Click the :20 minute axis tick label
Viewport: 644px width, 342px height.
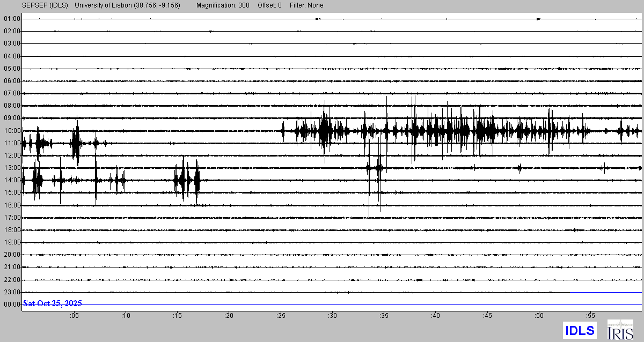click(x=229, y=315)
